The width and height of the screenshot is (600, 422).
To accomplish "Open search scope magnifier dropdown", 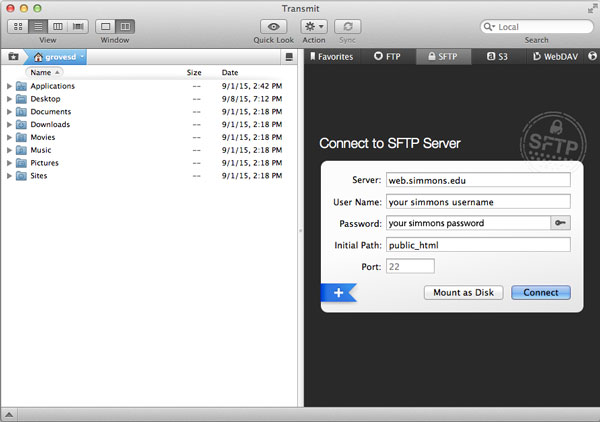I will 489,27.
